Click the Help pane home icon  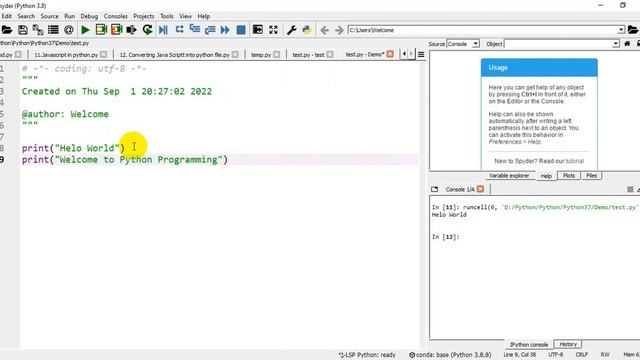click(x=627, y=44)
